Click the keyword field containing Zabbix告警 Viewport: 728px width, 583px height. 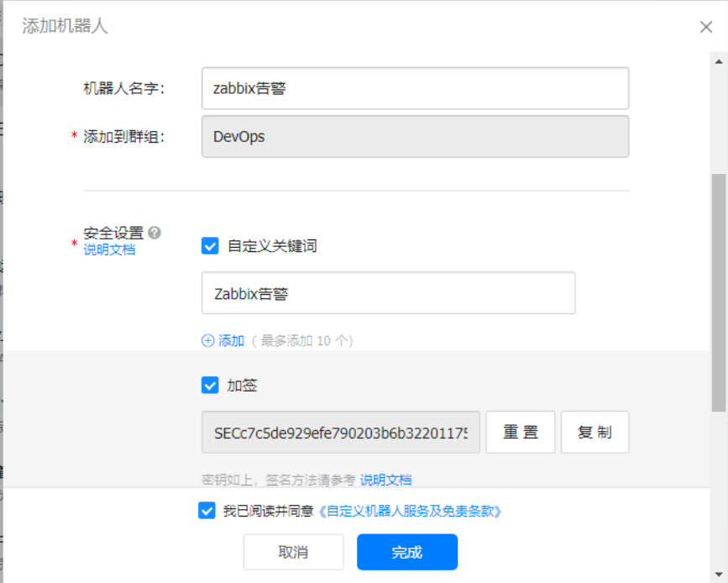(x=388, y=293)
